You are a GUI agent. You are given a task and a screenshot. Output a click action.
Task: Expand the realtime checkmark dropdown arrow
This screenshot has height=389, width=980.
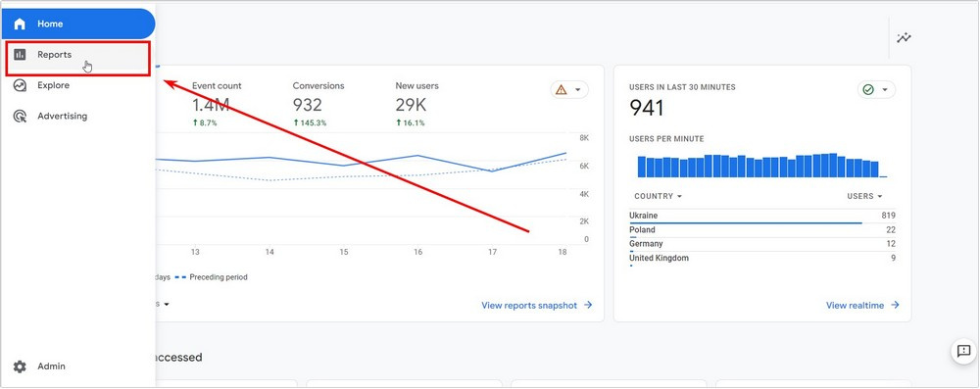[x=885, y=90]
